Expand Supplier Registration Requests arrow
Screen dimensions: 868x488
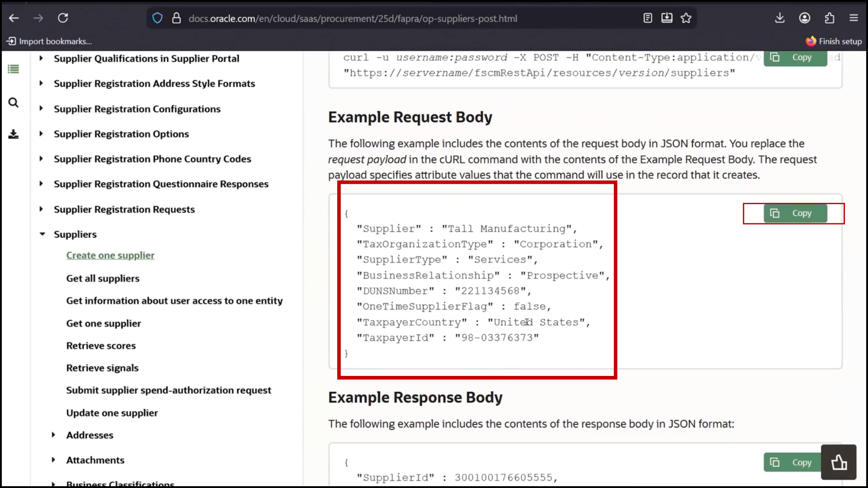(x=41, y=209)
